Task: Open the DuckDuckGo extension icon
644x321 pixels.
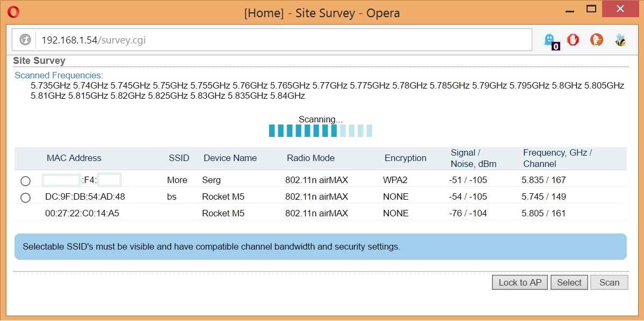Action: click(596, 40)
